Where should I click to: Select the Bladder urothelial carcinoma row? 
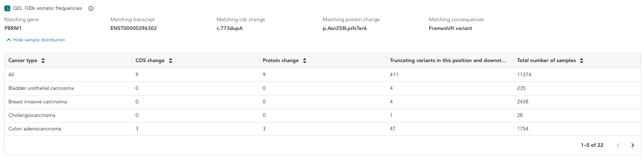[x=323, y=88]
